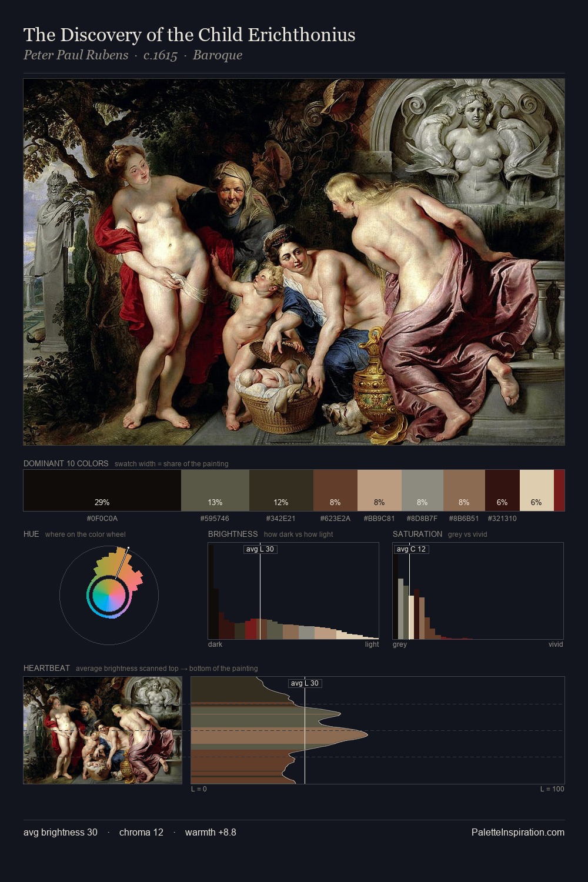Image resolution: width=588 pixels, height=882 pixels.
Task: Pick the cream 6% swatch
Action: [536, 490]
